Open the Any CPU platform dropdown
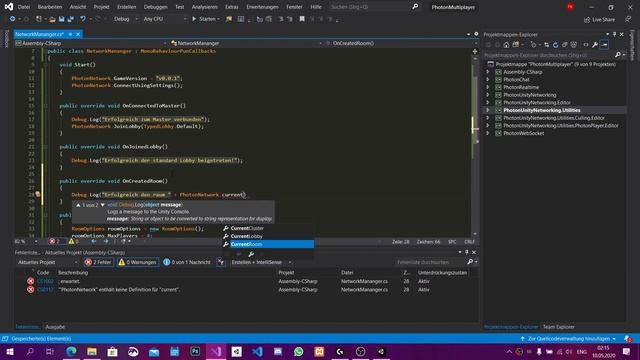Image resolution: width=640 pixels, height=360 pixels. point(164,19)
